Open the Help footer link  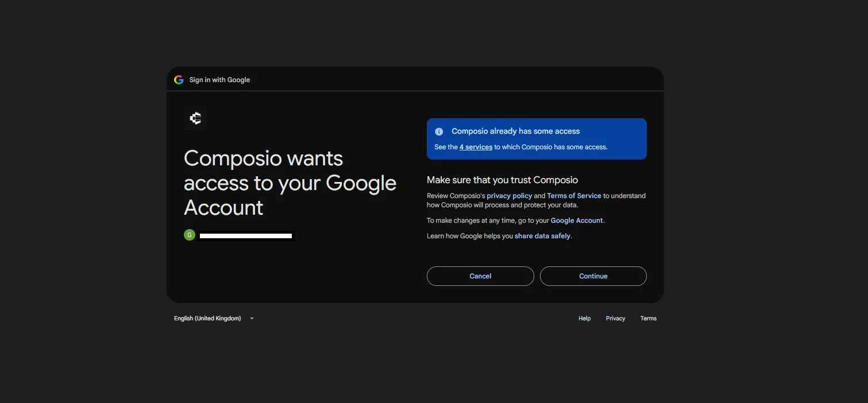[584, 319]
